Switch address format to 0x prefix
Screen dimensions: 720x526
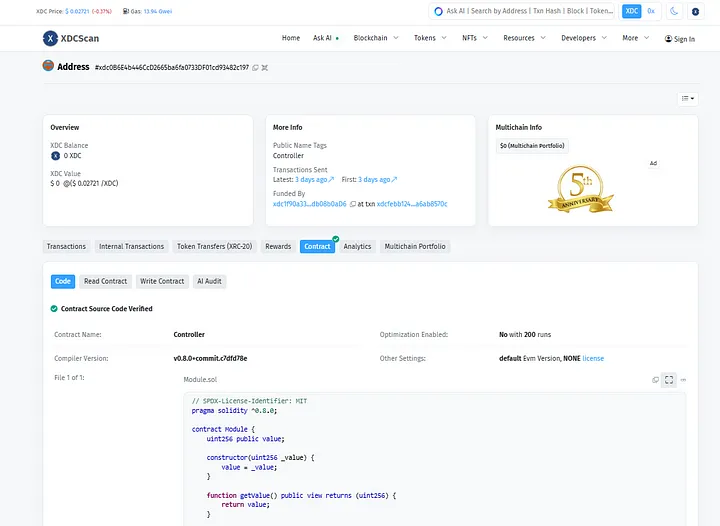[651, 11]
